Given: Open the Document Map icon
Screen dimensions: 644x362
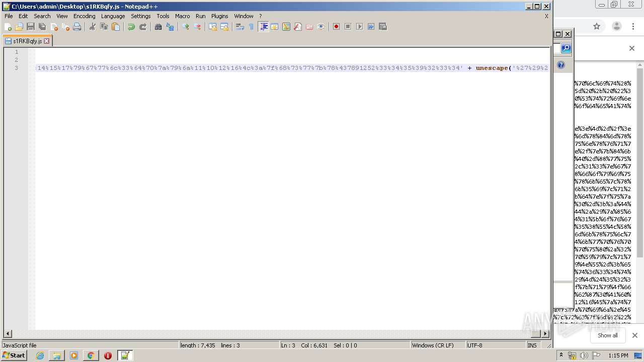Looking at the screenshot, I should pyautogui.click(x=286, y=27).
